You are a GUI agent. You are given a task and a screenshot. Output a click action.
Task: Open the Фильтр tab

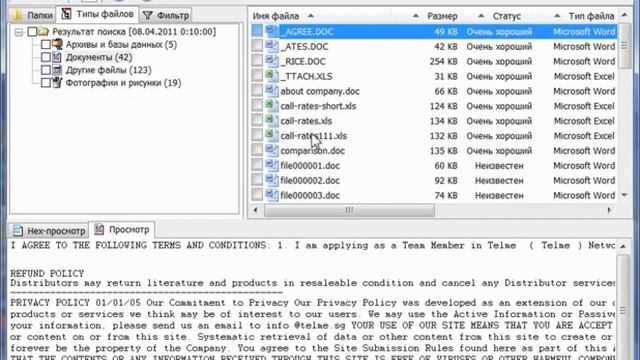pyautogui.click(x=166, y=16)
